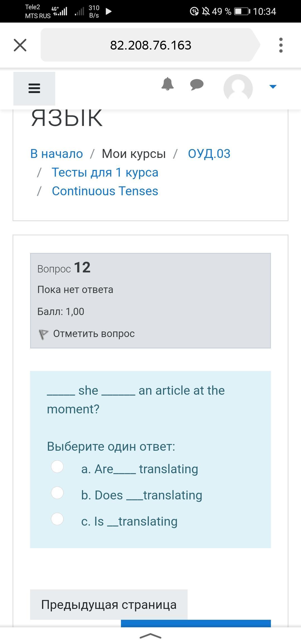This screenshot has height=644, width=301.
Task: Select answer c. Is translating
Action: (57, 519)
